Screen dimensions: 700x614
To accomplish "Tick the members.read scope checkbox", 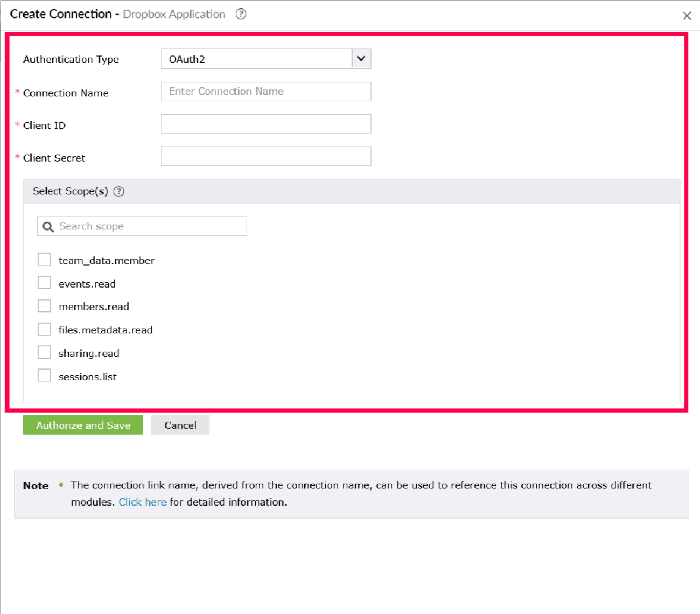I will (x=44, y=306).
